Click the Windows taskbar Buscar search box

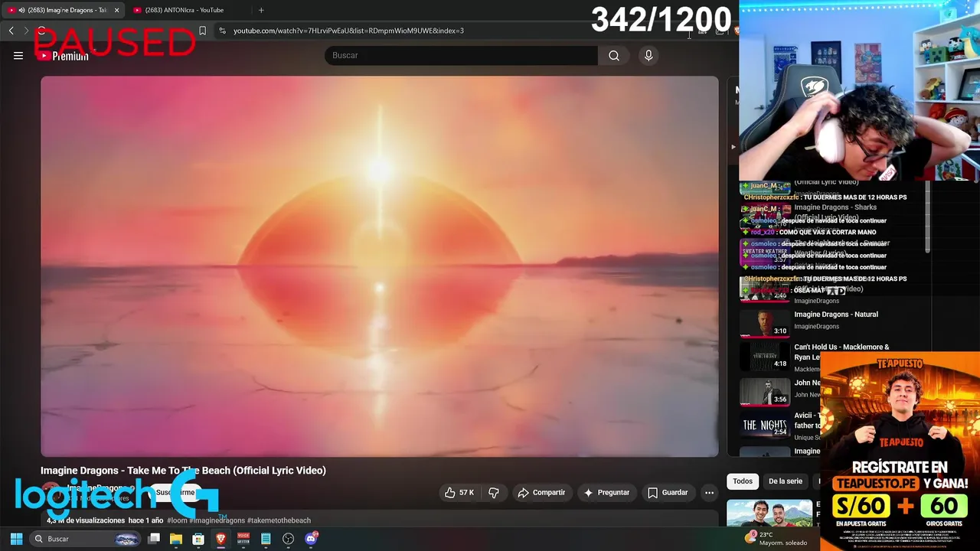point(86,539)
